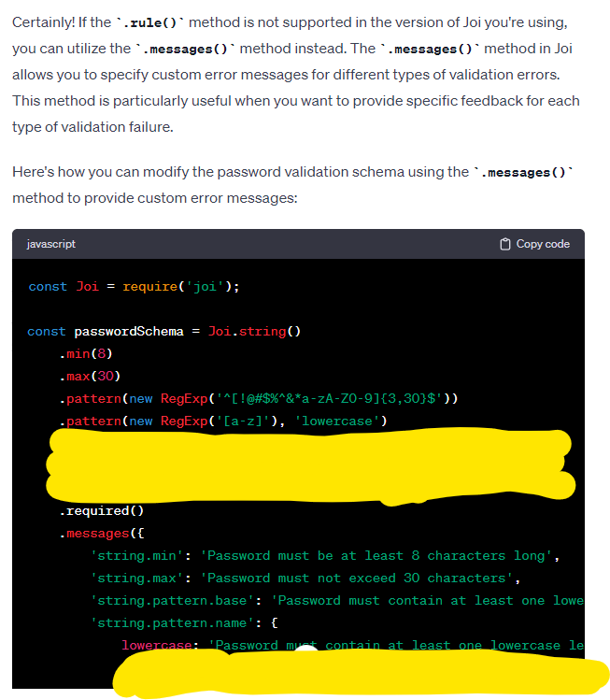Click the pattern line ending with 'lowercase'
This screenshot has width=610, height=700.
coord(223,421)
